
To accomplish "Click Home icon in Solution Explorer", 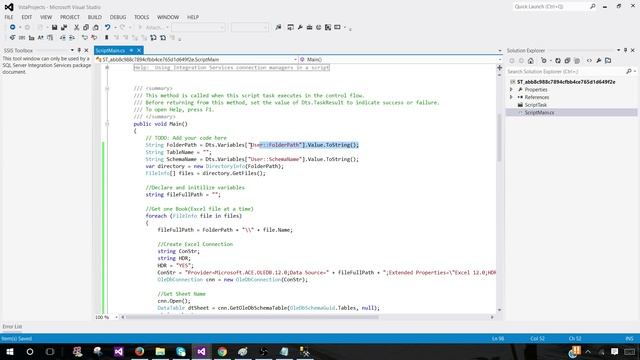I will click(x=531, y=60).
